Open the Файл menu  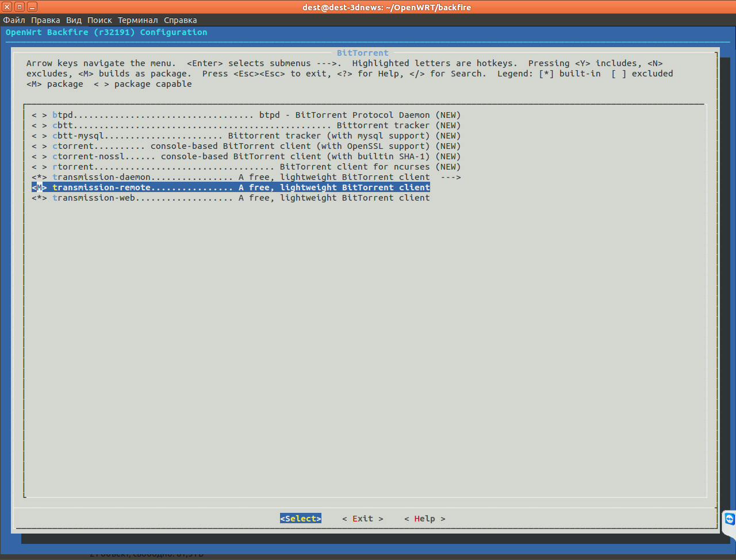pos(14,20)
